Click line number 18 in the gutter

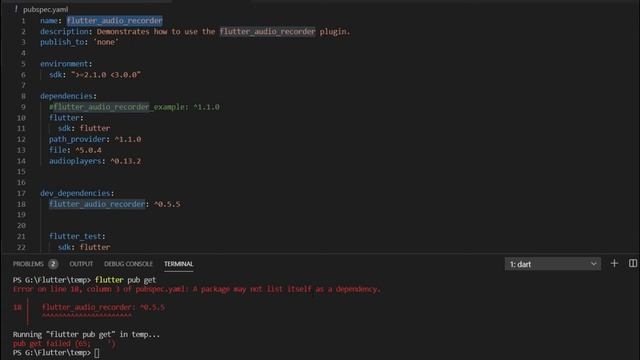click(x=21, y=204)
